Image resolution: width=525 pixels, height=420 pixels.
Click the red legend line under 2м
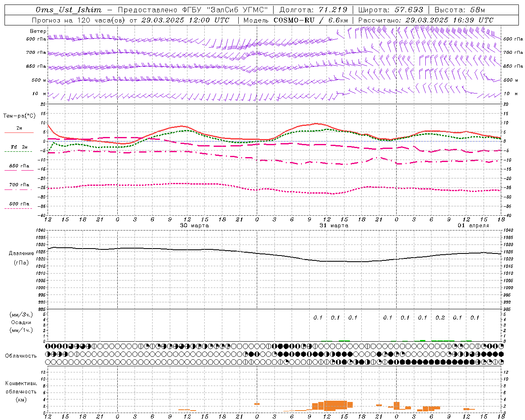tap(19, 132)
